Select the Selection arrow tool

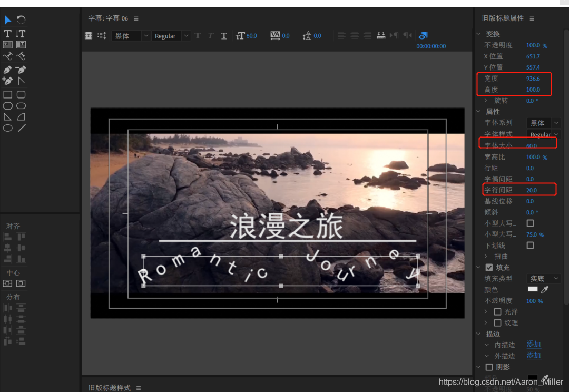7,19
